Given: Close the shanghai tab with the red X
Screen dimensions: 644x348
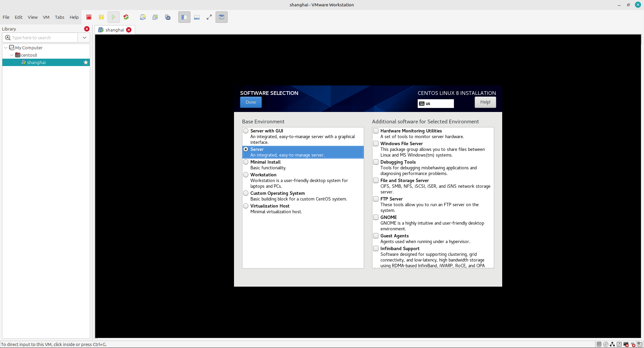Looking at the screenshot, I should coord(129,30).
